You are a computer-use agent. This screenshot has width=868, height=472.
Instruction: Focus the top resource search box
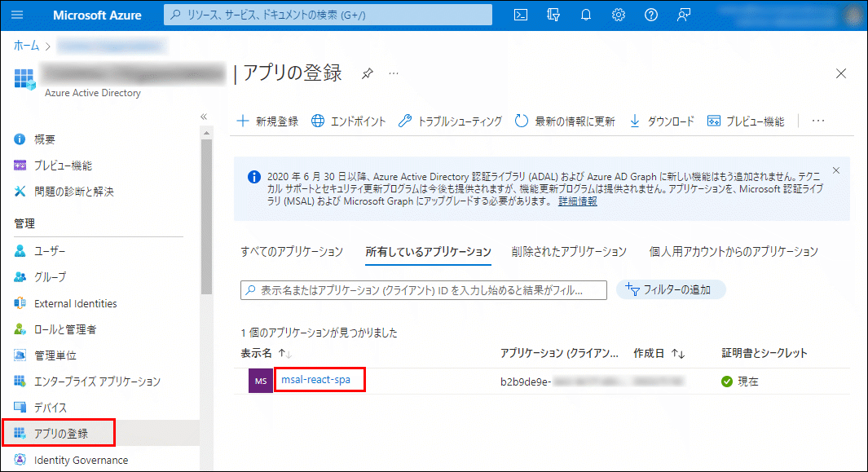[328, 15]
